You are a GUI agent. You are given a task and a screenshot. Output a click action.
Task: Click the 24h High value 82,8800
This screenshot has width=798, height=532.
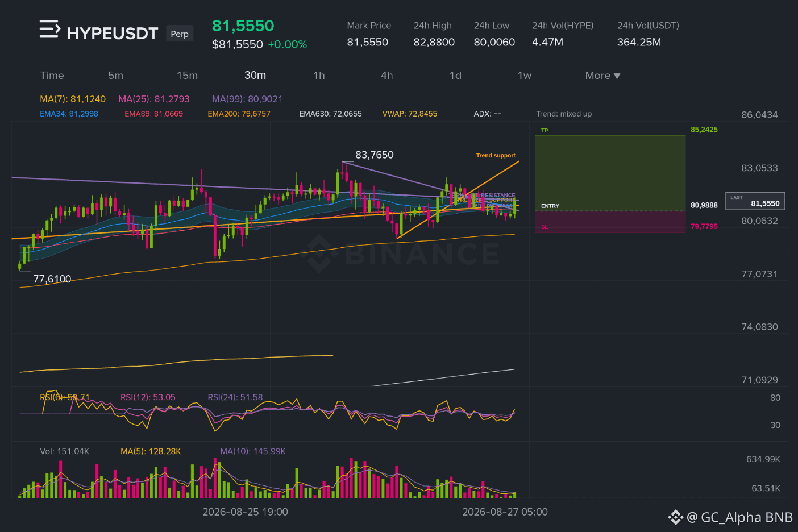coord(434,42)
